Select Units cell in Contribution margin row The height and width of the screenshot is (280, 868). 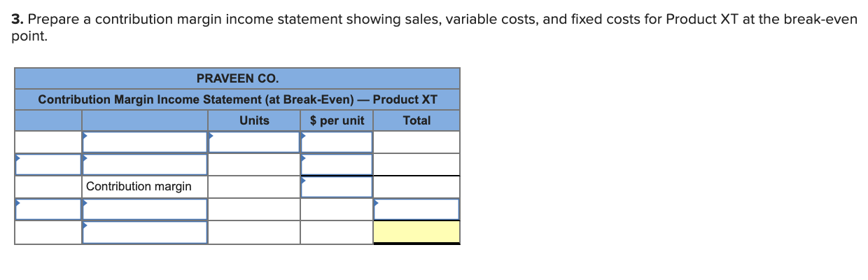254,187
